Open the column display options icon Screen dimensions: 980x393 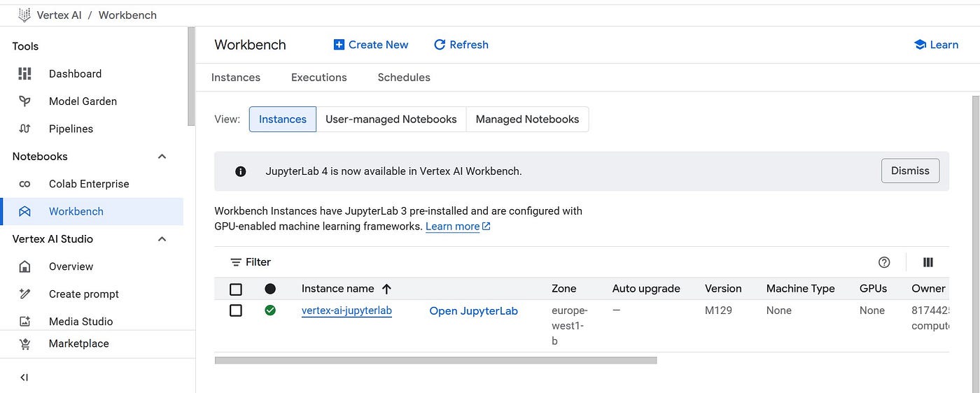tap(928, 262)
